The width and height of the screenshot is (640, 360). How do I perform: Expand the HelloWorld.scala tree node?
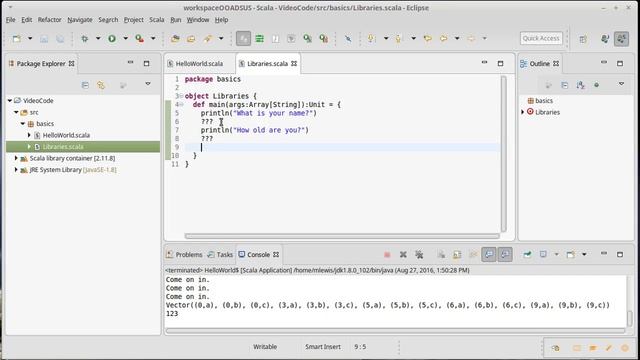(x=29, y=135)
